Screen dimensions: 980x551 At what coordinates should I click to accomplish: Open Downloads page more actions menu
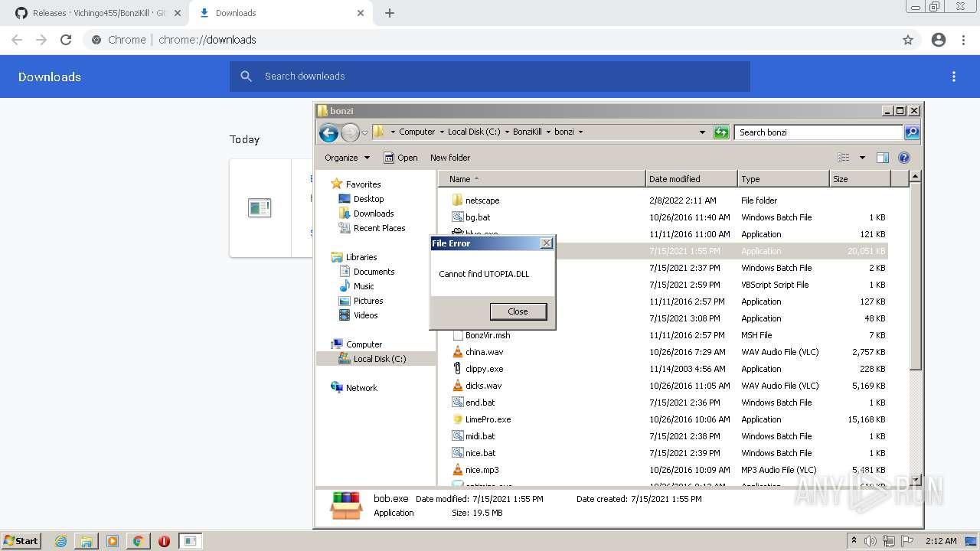click(954, 77)
